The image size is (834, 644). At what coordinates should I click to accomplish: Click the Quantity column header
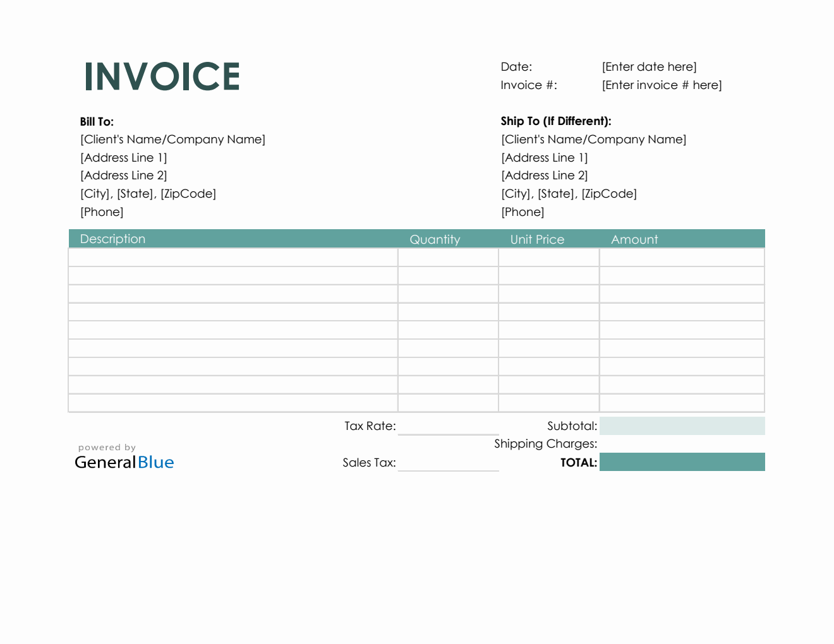[435, 239]
